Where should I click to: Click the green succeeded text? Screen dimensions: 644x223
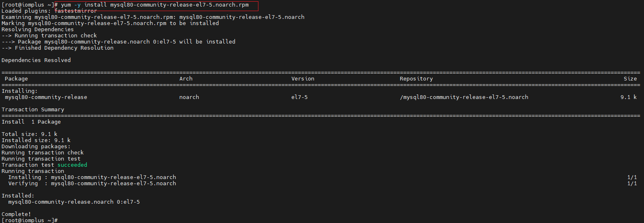(x=72, y=165)
